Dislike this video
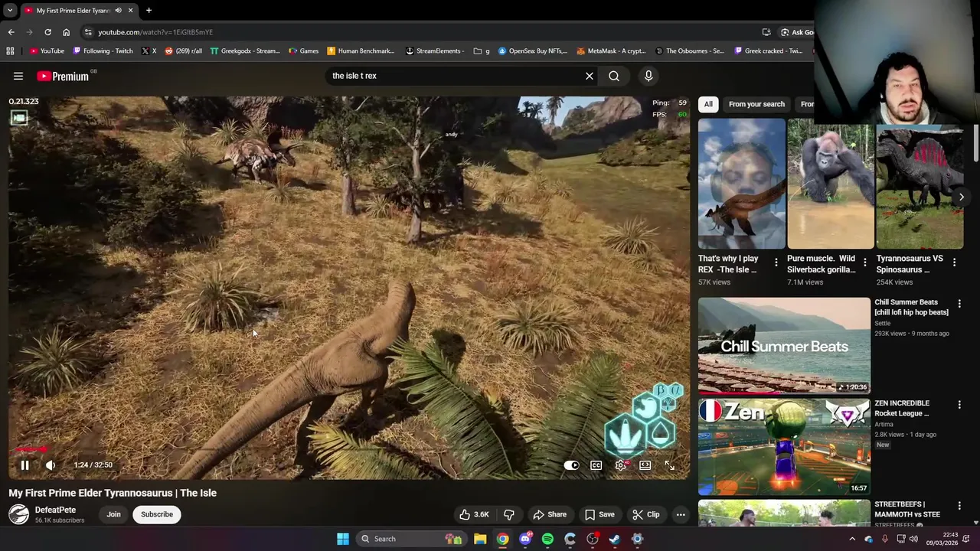 (x=508, y=514)
